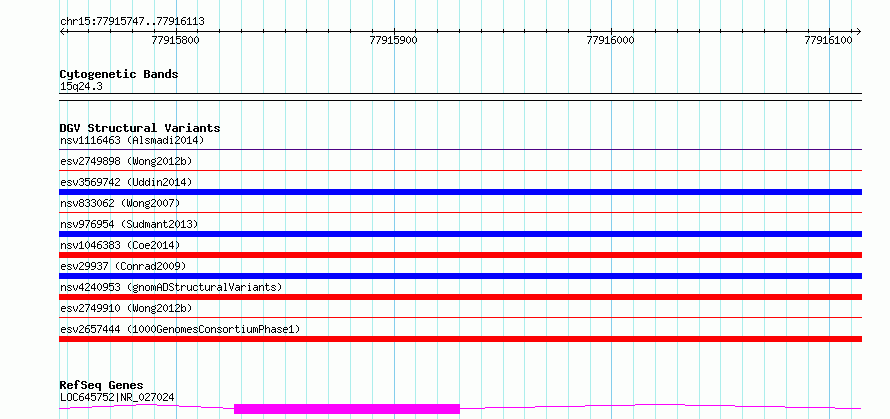Click variant label nsv1116463 (Alsmadi2014)
Viewport: 890px width, 419px height.
[x=132, y=140]
